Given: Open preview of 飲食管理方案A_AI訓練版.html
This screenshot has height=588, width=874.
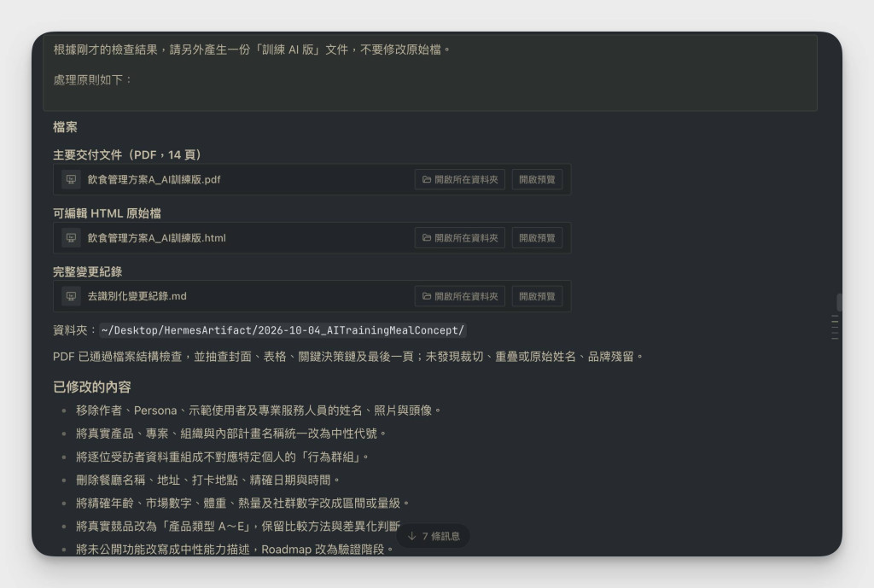Looking at the screenshot, I should pos(537,238).
